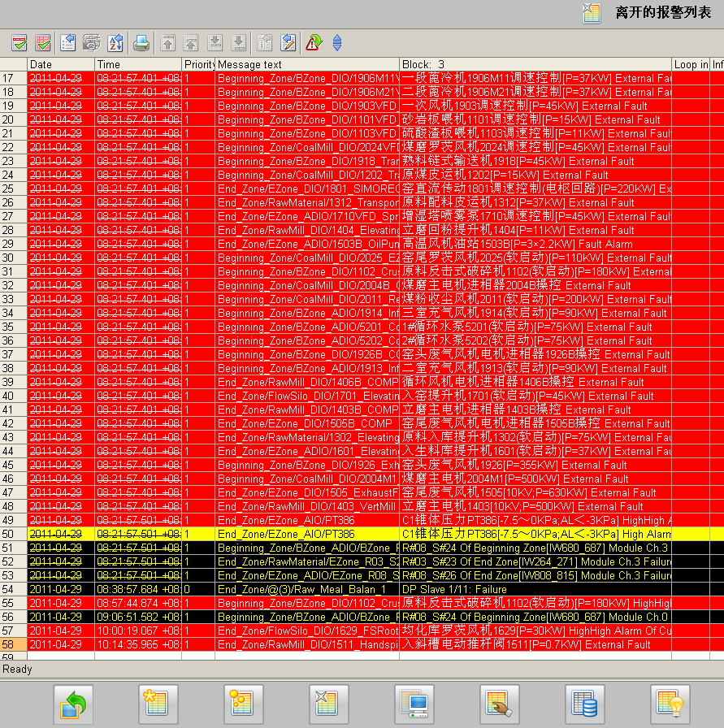Image resolution: width=724 pixels, height=728 pixels.
Task: Click block text '原煤皮运机1202' External Fault
Action: 505,175
